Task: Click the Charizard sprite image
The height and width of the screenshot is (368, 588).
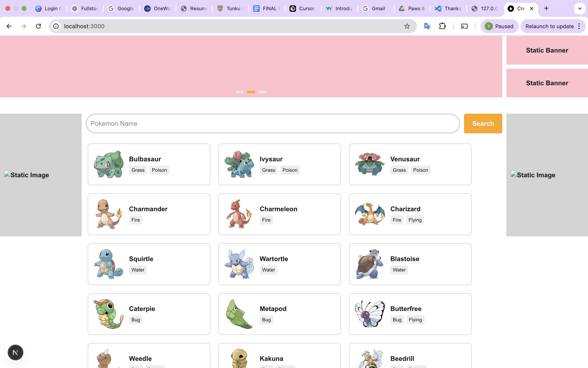Action: click(x=370, y=214)
